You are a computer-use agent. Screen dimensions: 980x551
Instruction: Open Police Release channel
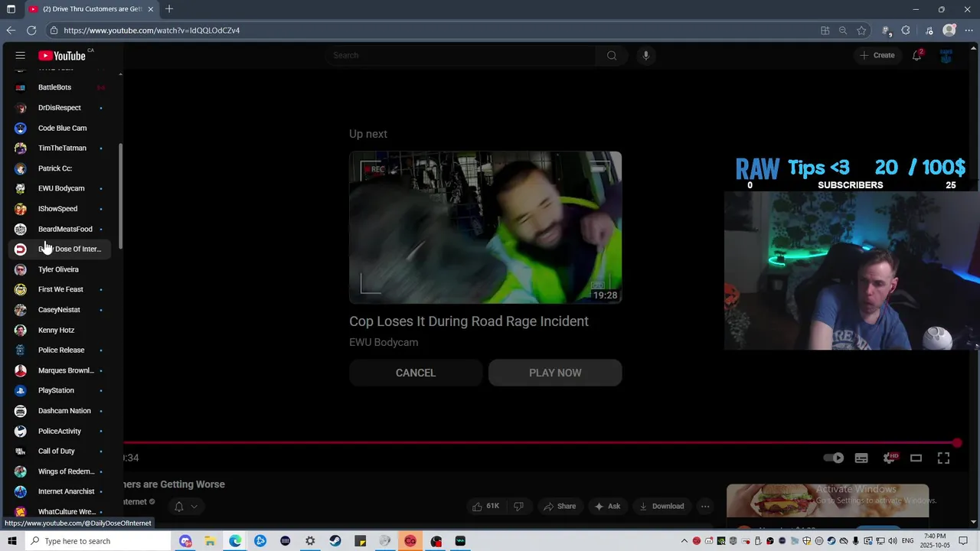tap(60, 350)
